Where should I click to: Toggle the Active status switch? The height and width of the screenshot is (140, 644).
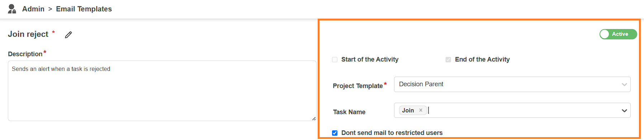click(618, 34)
